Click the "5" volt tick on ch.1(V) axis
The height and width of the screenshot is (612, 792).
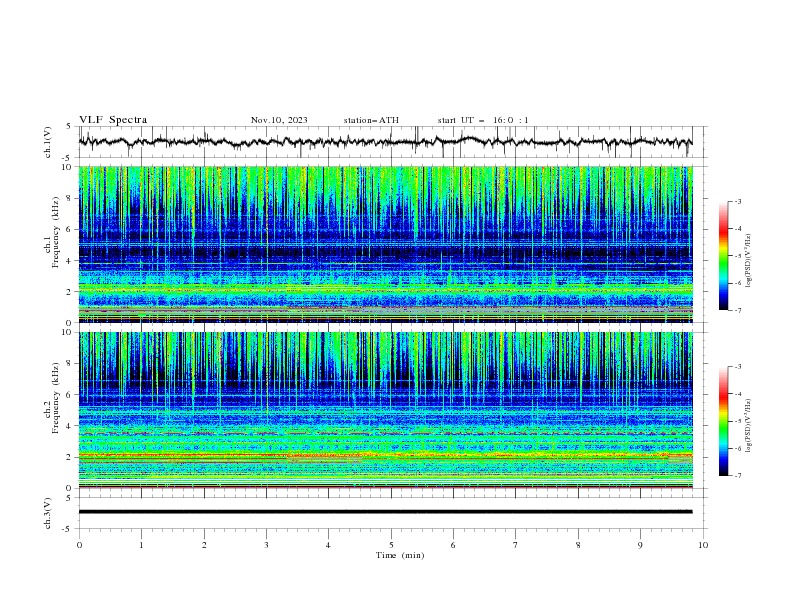tap(69, 126)
